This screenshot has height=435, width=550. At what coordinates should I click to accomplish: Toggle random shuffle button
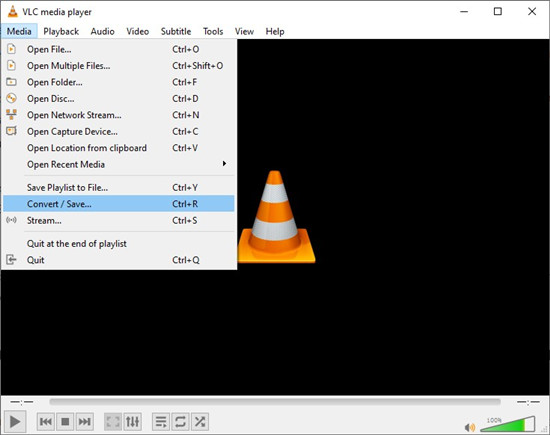tap(200, 421)
